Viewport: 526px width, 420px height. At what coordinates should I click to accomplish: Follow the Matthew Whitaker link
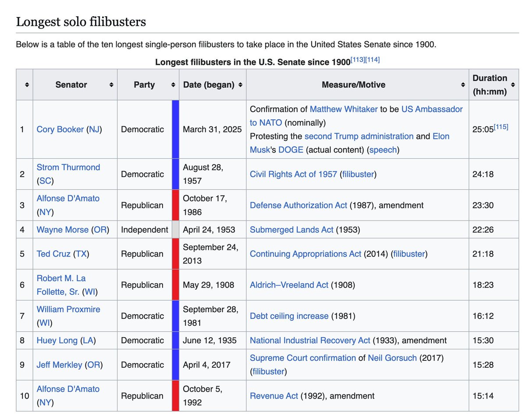tap(344, 109)
